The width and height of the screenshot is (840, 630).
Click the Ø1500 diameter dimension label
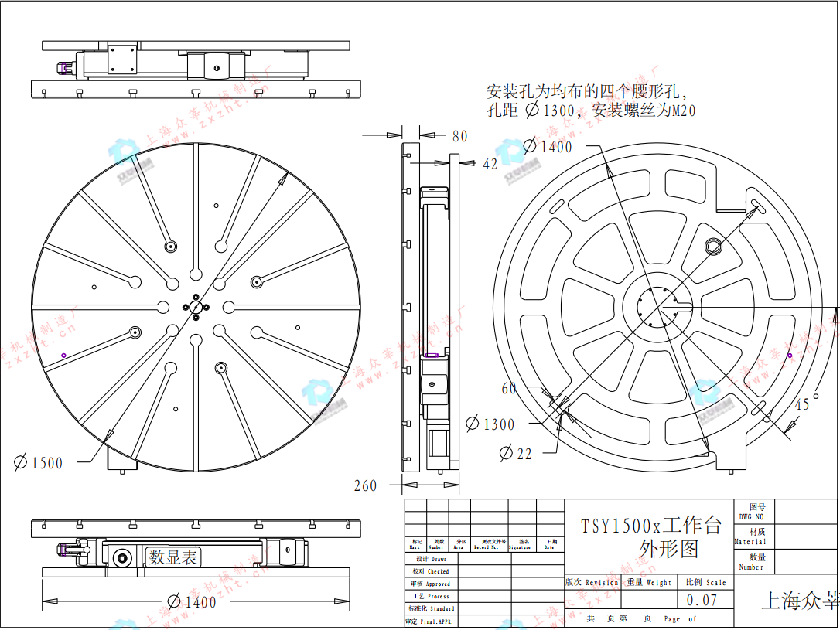[x=39, y=463]
